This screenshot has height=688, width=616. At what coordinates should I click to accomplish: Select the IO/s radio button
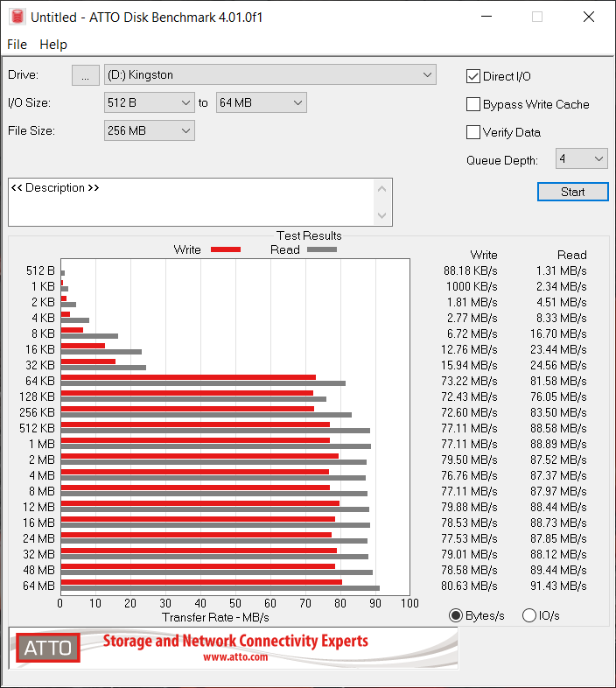529,615
